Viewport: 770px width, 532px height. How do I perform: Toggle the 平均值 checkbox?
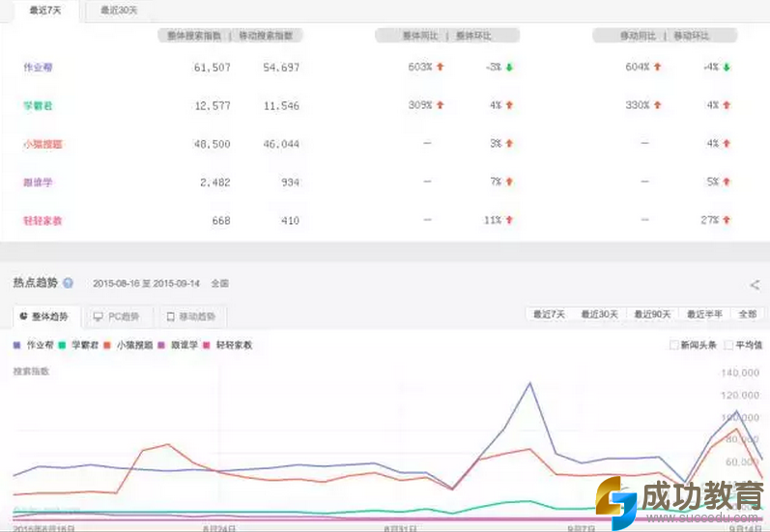(x=727, y=345)
